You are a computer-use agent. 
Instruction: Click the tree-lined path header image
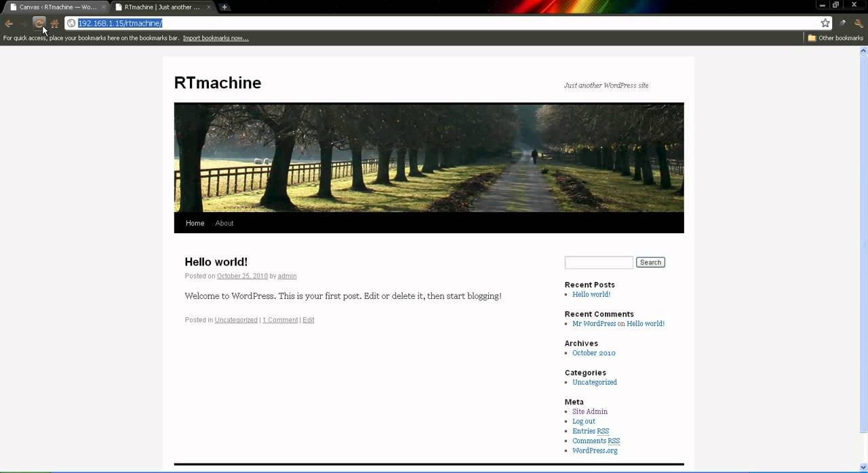coord(429,157)
